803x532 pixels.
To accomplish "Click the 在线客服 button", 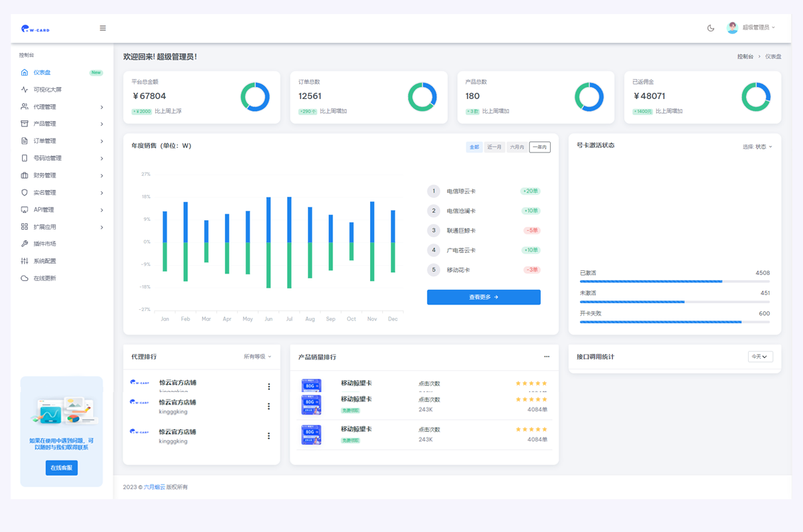I will pyautogui.click(x=62, y=468).
